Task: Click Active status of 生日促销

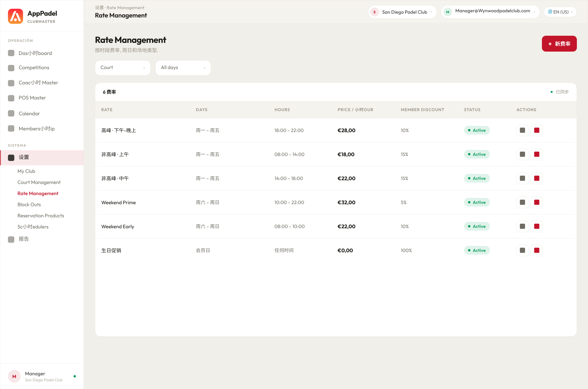Action: click(x=477, y=250)
